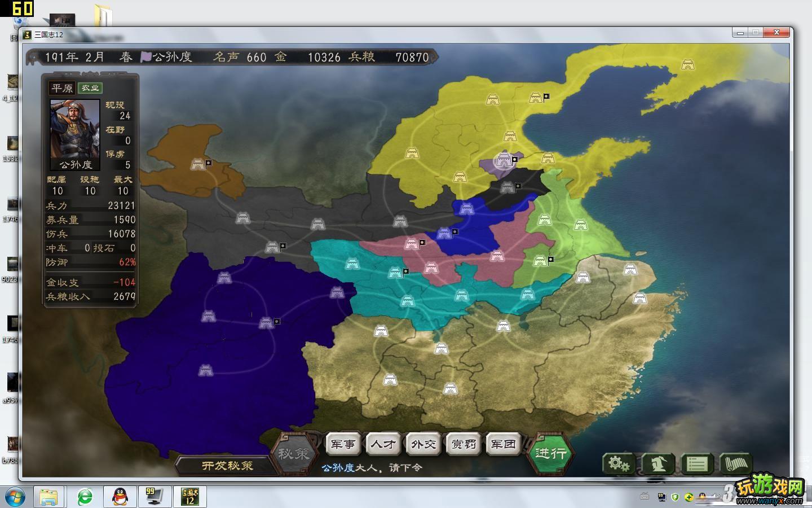Select the flagged city in the pink territory

(412, 244)
